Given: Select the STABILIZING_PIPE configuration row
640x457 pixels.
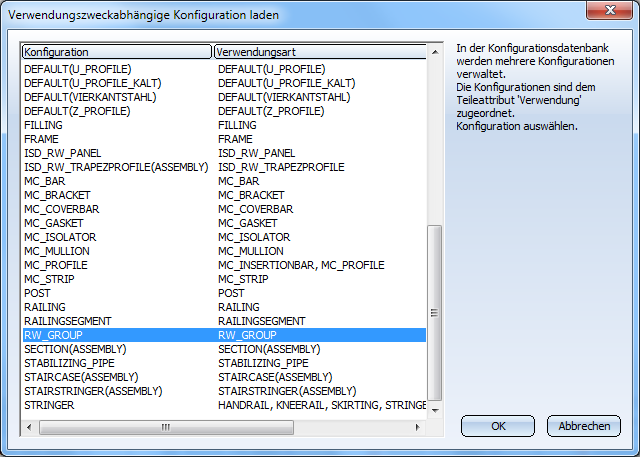Looking at the screenshot, I should click(224, 363).
